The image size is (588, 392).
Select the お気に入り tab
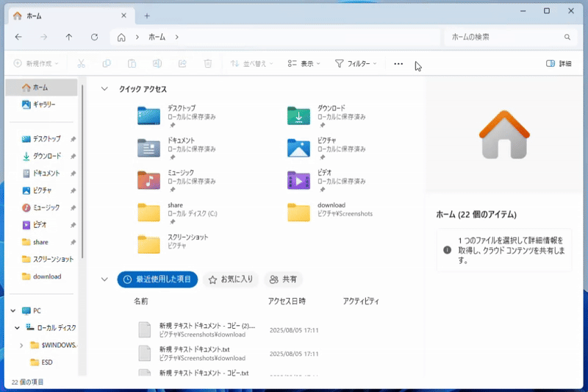point(231,279)
